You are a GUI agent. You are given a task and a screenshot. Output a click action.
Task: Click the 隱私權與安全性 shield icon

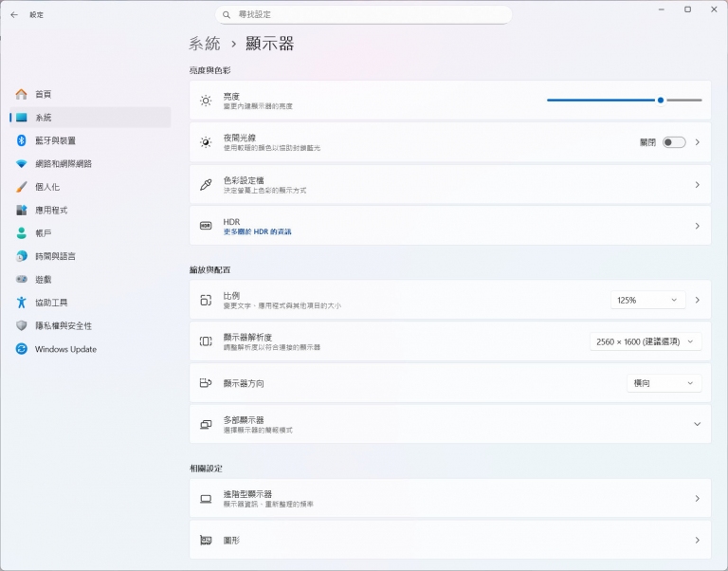pos(21,325)
